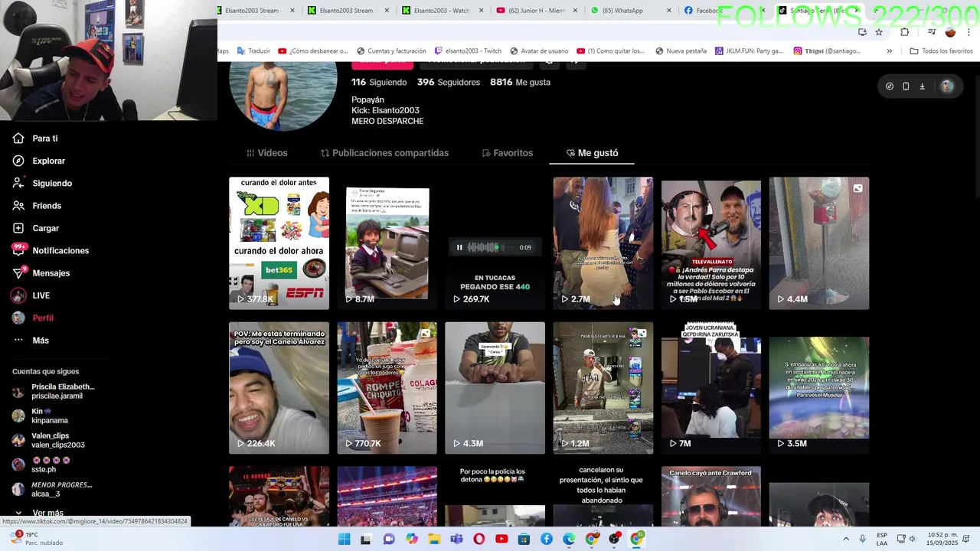Open the taskbar volume control
Screen dimensions: 980x551
[914, 539]
